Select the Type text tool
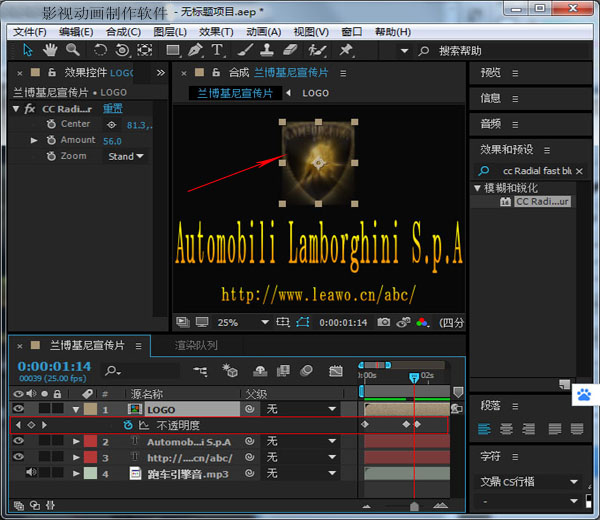The image size is (600, 520). 217,50
